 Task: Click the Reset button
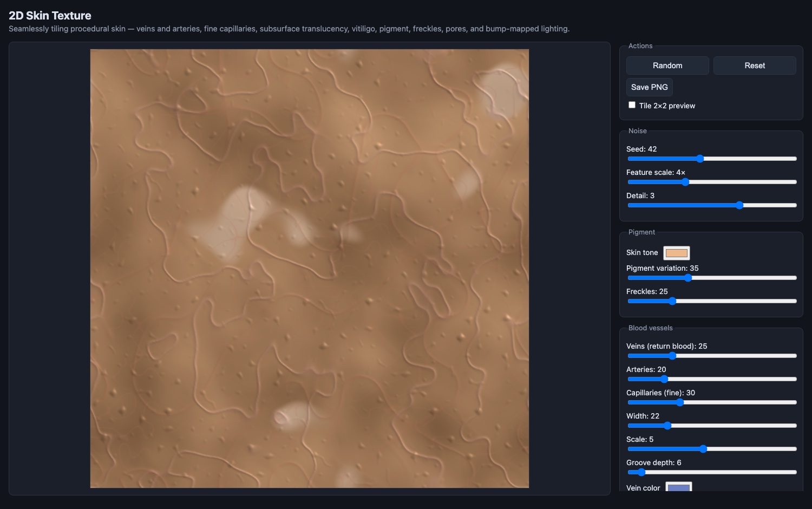(755, 66)
